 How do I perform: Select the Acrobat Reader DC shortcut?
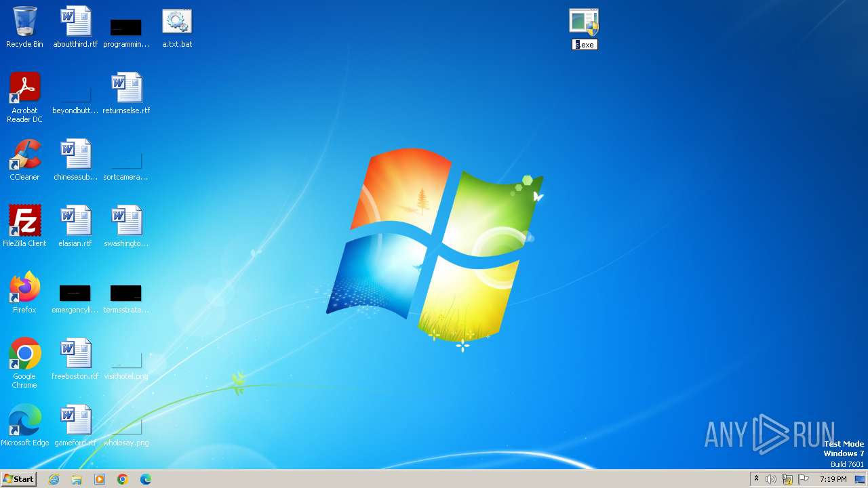coord(24,88)
